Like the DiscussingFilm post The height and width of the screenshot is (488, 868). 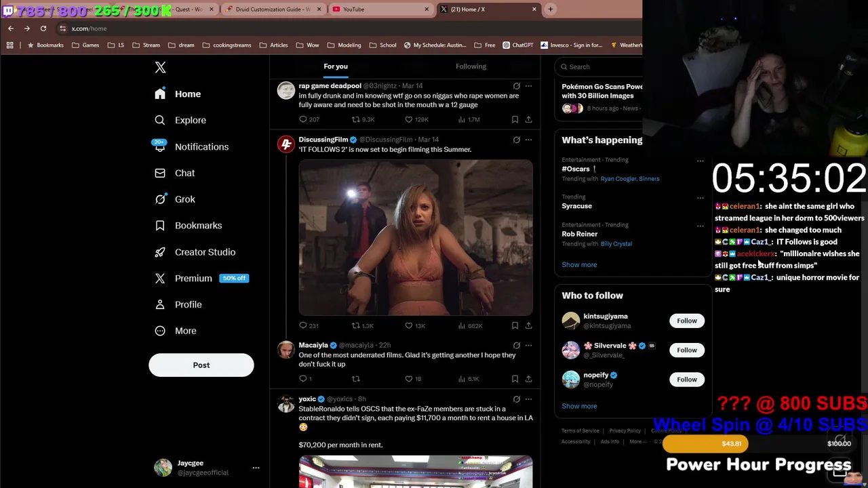click(x=415, y=326)
